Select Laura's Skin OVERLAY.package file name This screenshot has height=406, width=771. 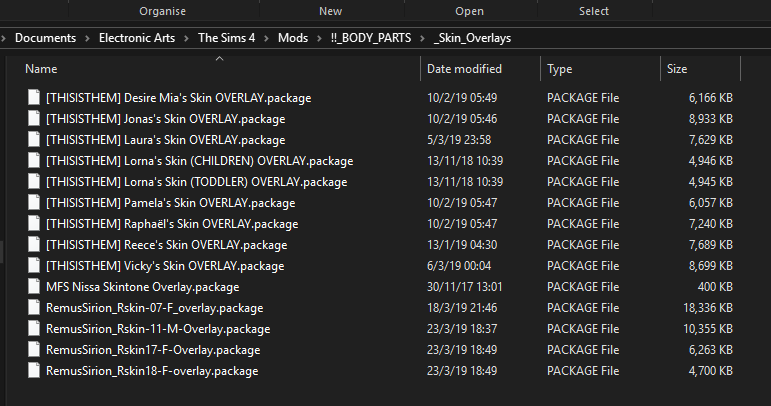165,140
